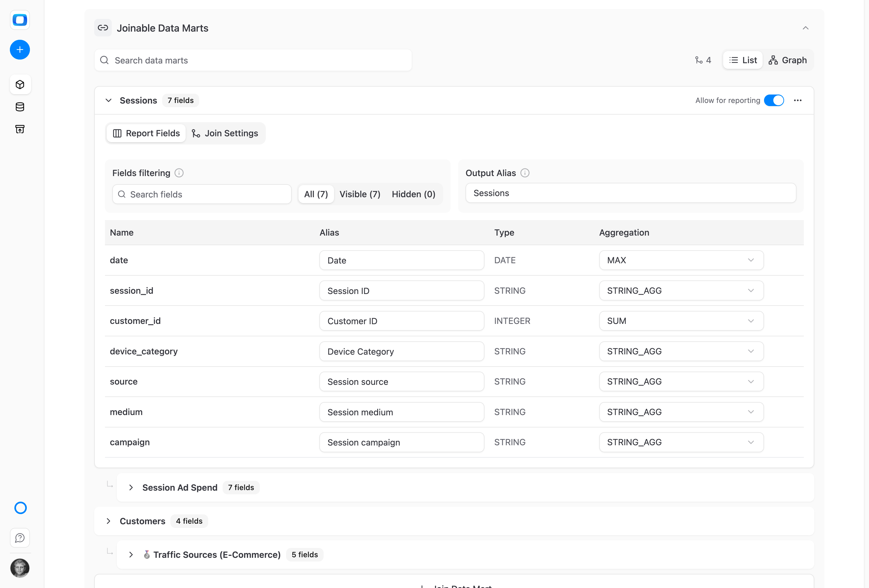
Task: Expand the Customers data mart
Action: point(108,521)
